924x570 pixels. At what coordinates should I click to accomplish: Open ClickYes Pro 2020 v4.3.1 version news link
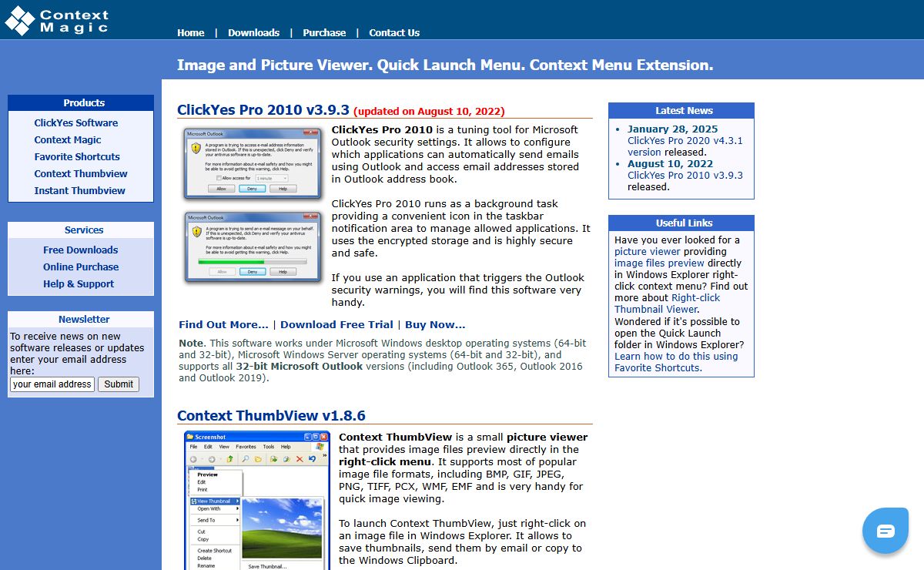point(685,146)
